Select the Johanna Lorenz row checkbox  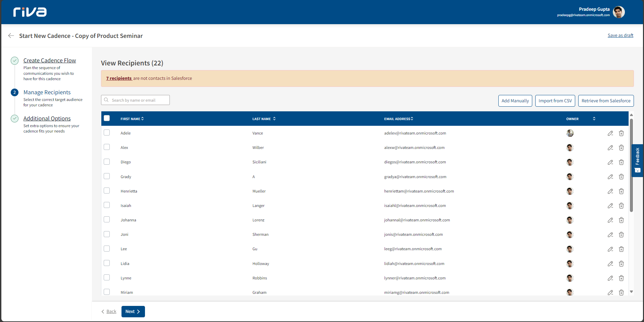pyautogui.click(x=107, y=219)
